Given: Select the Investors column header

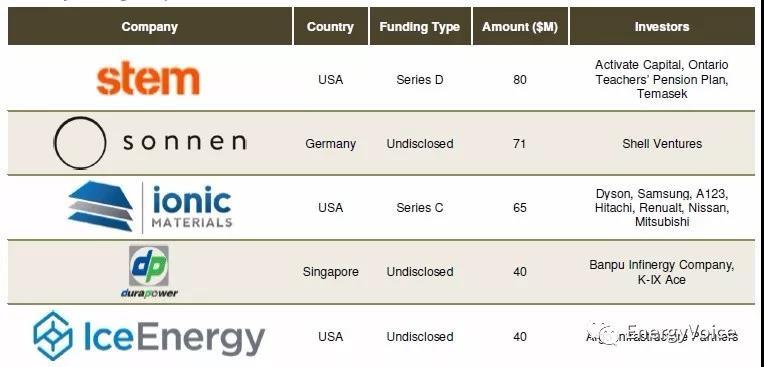Looking at the screenshot, I should 662,26.
